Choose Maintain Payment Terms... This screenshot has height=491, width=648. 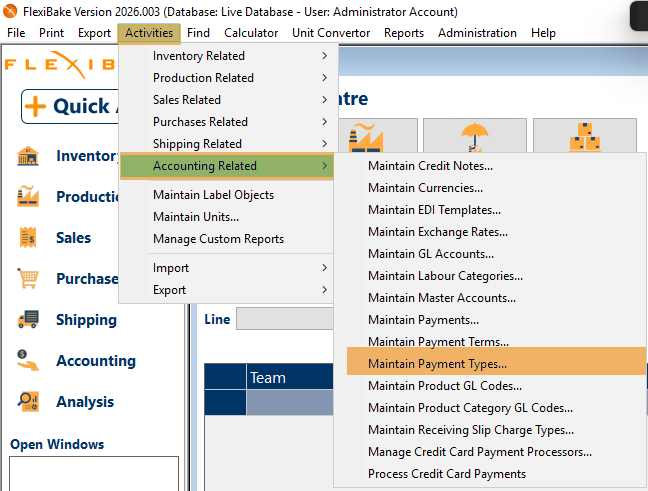pyautogui.click(x=490, y=341)
